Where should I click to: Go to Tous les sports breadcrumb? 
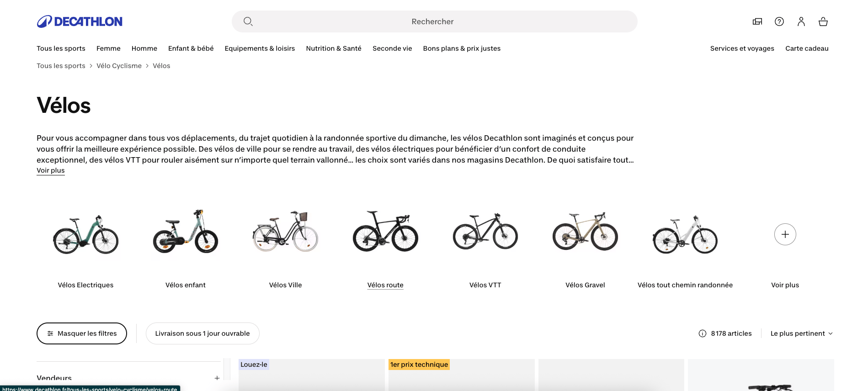(61, 66)
